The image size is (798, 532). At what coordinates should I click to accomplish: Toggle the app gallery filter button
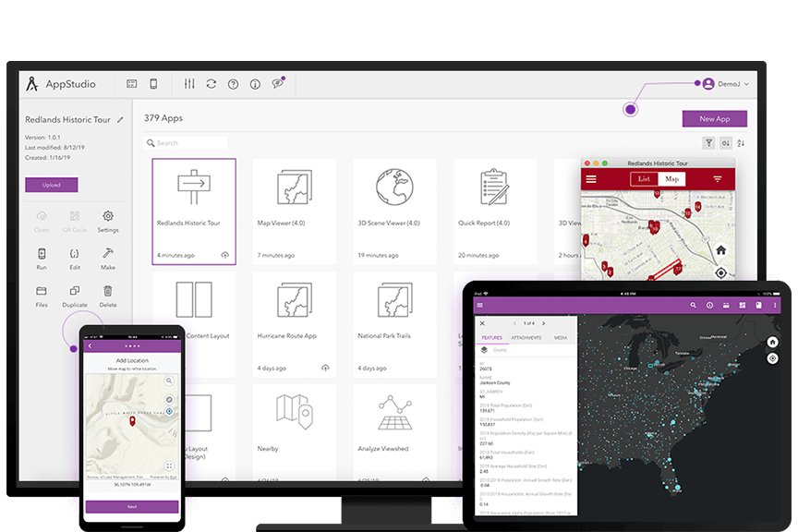tap(708, 143)
